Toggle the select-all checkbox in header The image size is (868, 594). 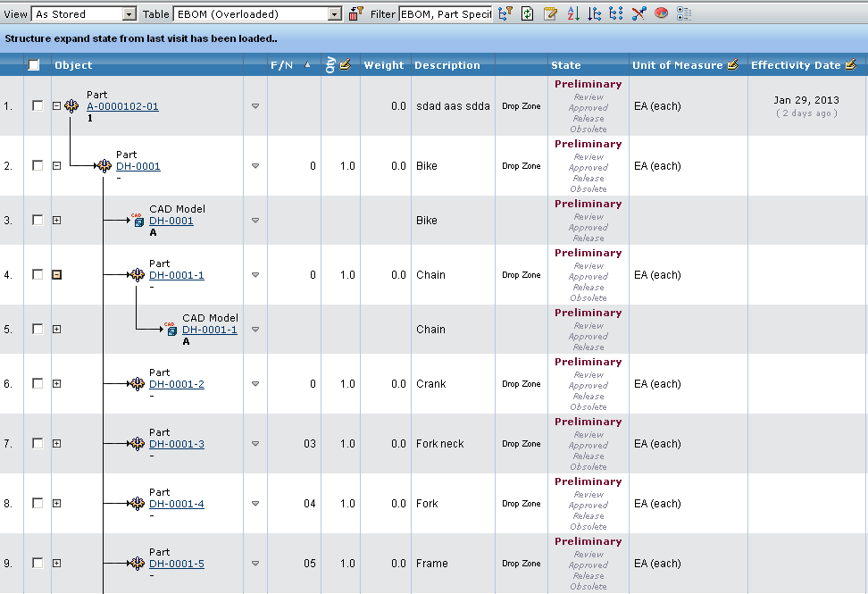click(x=34, y=65)
